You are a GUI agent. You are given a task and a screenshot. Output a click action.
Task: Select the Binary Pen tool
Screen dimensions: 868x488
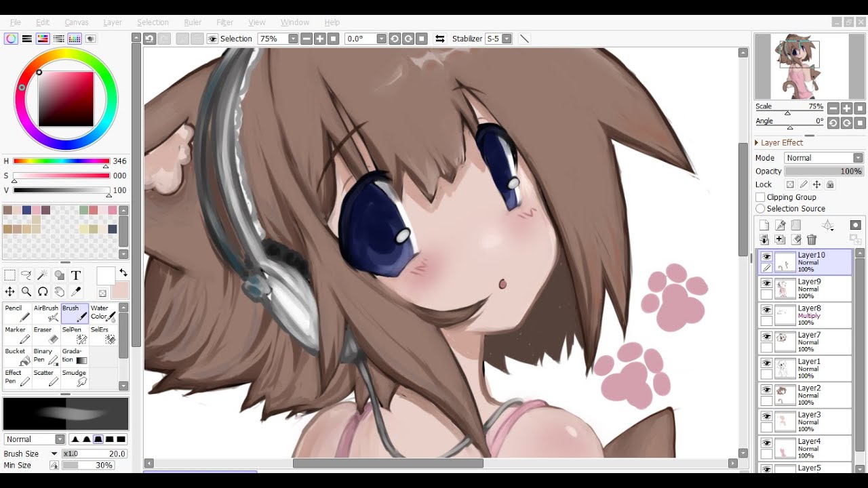pos(45,356)
